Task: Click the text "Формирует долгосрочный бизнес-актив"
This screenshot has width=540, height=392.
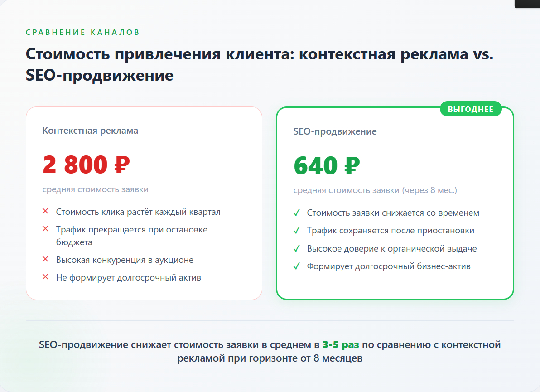Action: click(x=389, y=266)
